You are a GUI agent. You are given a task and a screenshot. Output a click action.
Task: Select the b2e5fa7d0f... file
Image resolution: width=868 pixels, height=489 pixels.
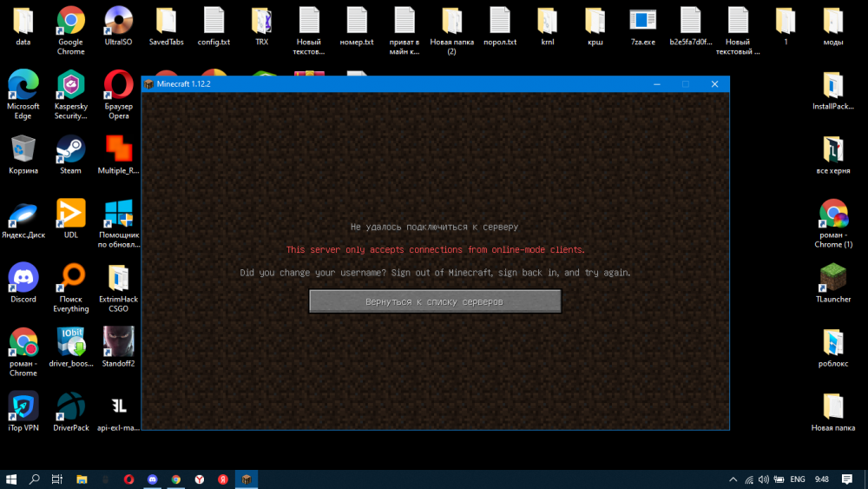pyautogui.click(x=690, y=26)
